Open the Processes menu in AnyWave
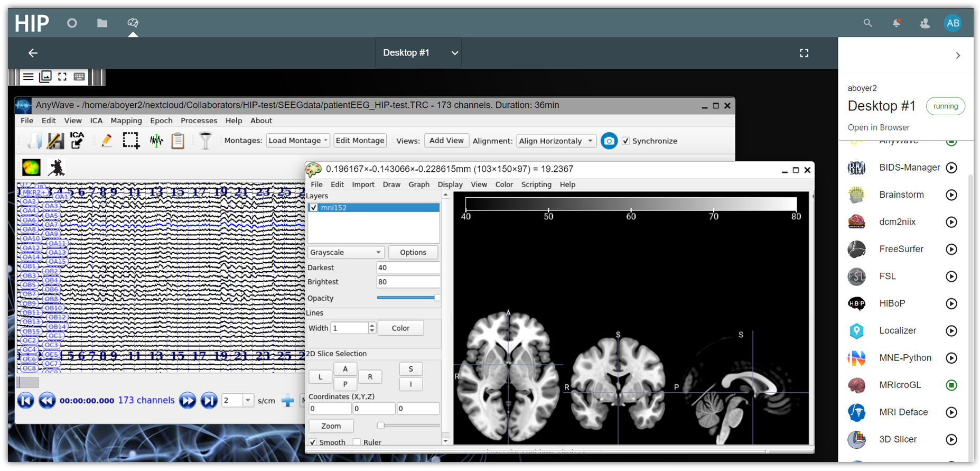980x471 pixels. [x=199, y=121]
